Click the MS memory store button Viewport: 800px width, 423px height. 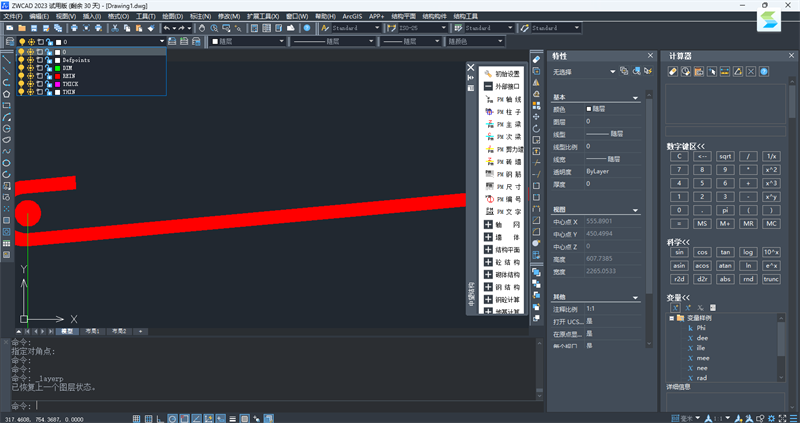[x=702, y=224]
